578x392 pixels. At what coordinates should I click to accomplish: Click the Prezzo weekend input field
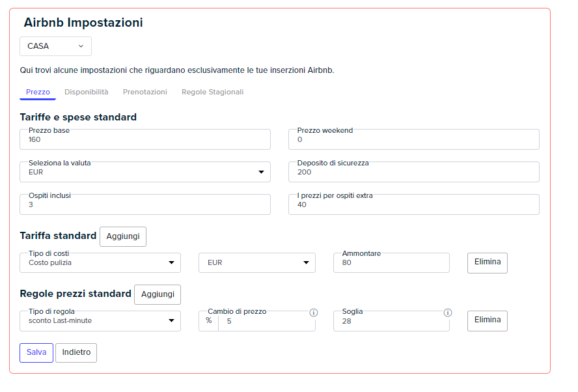click(x=413, y=139)
